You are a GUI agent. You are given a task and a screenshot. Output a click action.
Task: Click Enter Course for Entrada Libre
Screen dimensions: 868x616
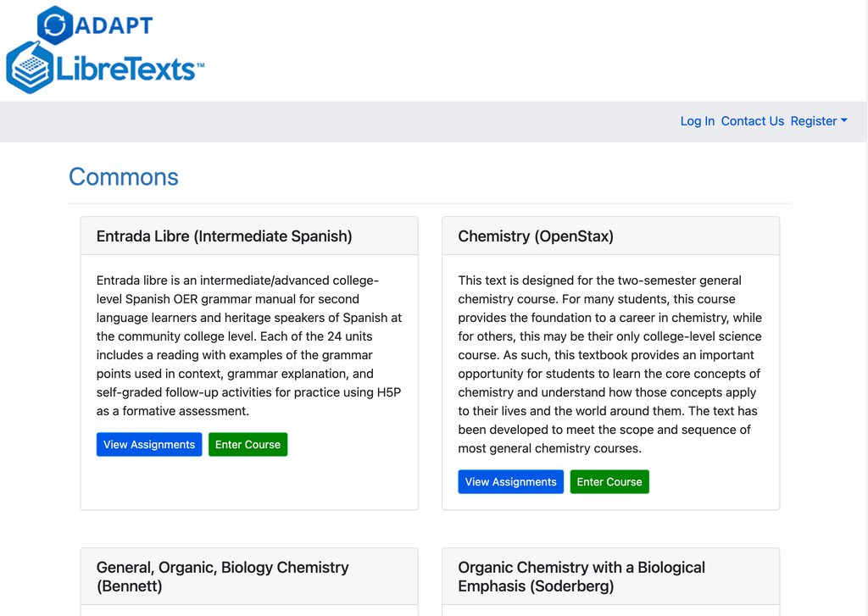coord(248,445)
